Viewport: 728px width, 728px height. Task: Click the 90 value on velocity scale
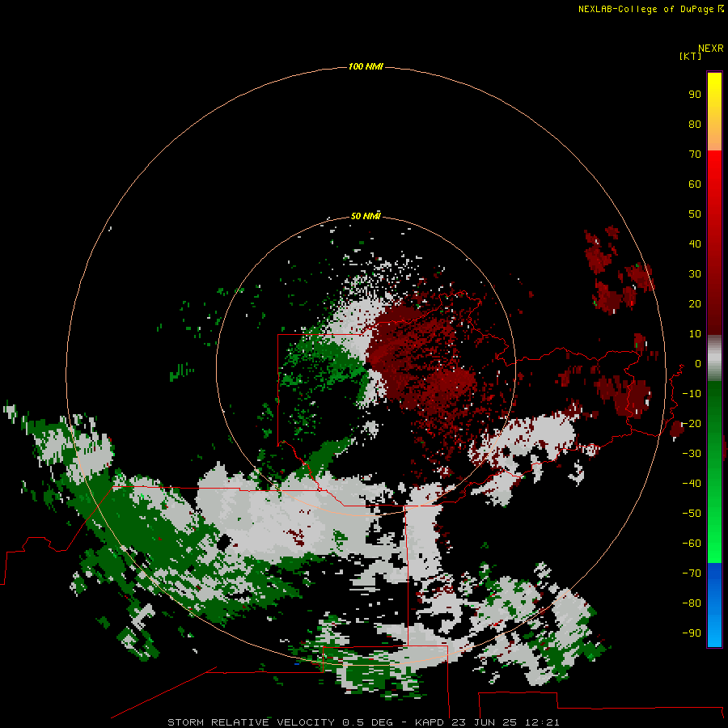coord(695,95)
